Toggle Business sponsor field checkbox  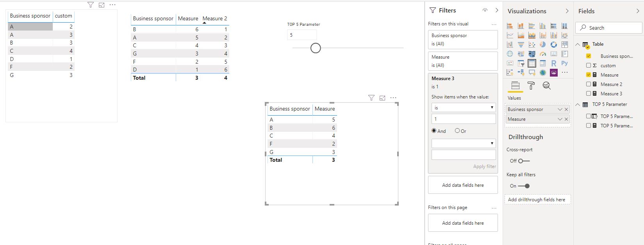coord(589,56)
